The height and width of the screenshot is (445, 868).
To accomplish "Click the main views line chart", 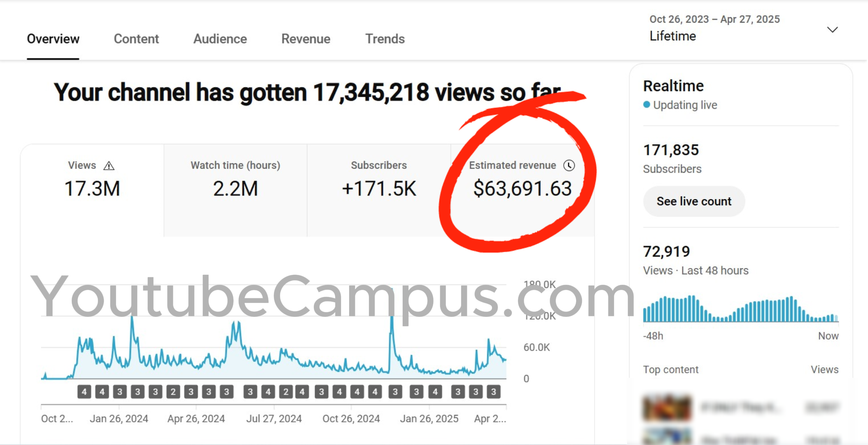I will tap(274, 332).
